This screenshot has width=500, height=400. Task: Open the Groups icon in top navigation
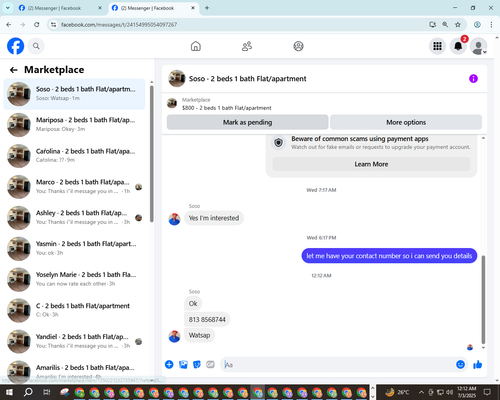(x=298, y=46)
